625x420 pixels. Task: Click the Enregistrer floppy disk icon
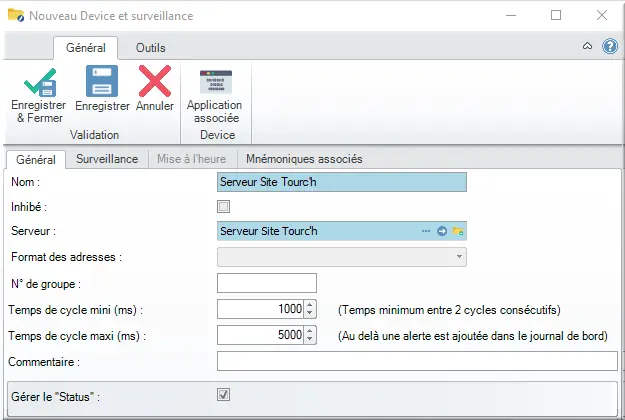pos(102,81)
